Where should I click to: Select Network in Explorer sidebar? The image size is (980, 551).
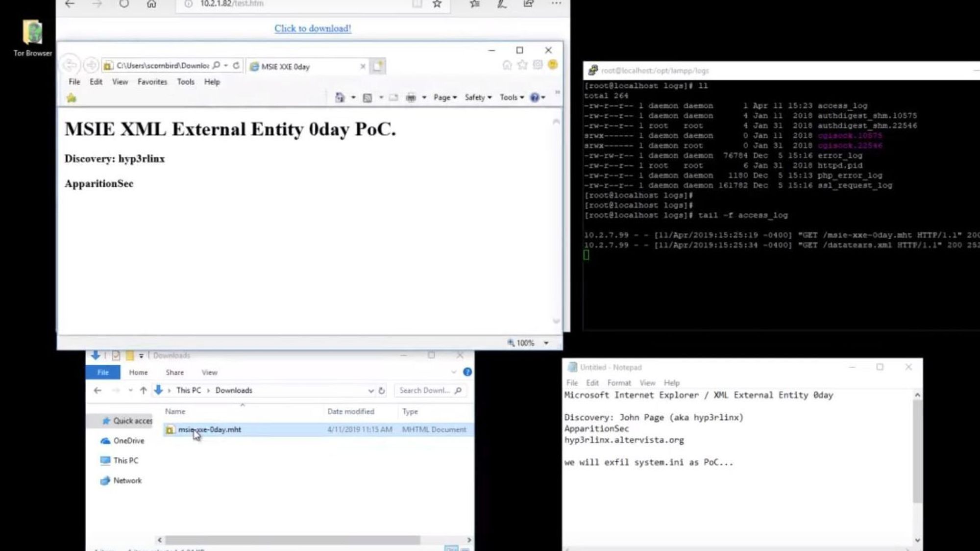121,480
